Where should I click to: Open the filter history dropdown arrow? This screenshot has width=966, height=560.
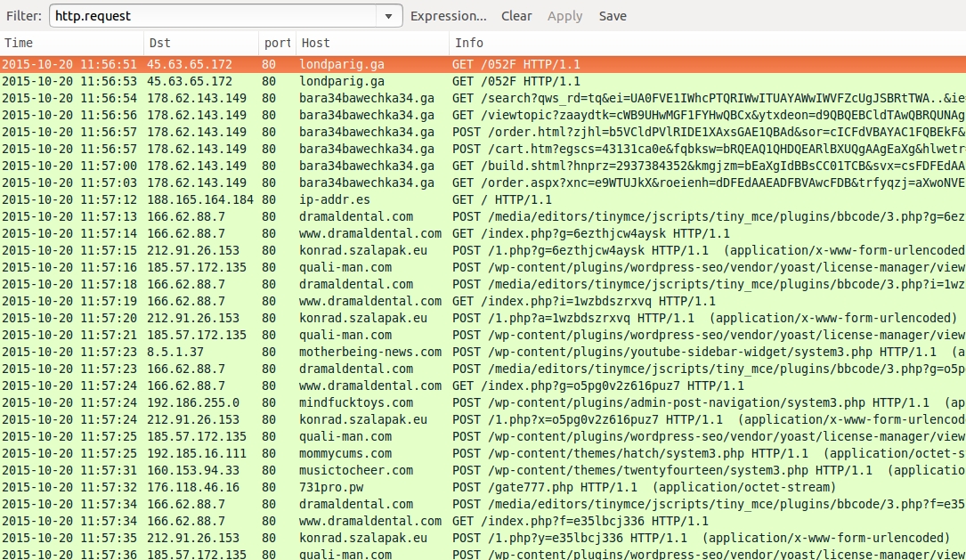tap(389, 16)
